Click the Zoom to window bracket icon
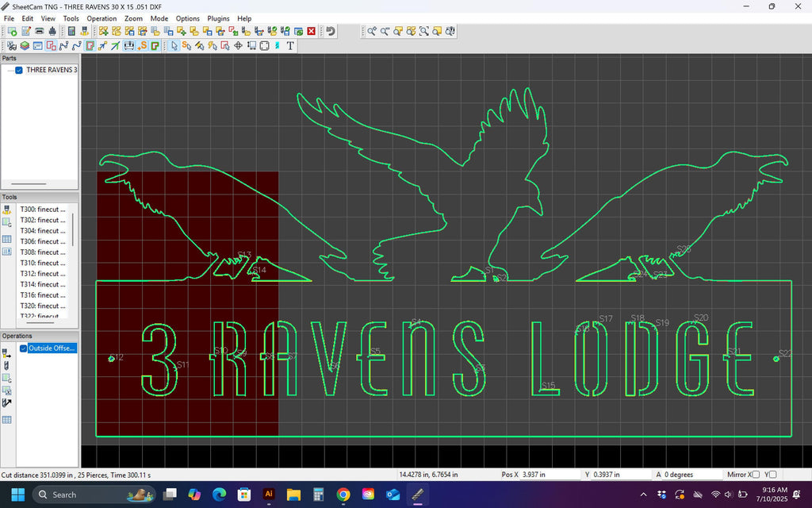 pyautogui.click(x=424, y=31)
